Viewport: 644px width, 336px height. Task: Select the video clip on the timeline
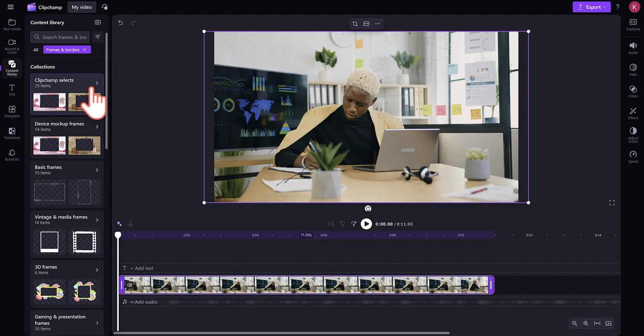pyautogui.click(x=307, y=285)
